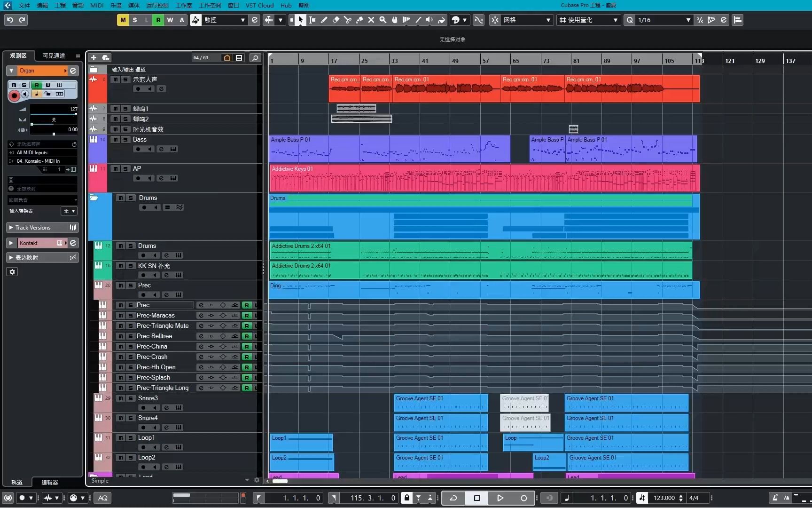Click the tempo value 123.000
This screenshot has height=508, width=812.
click(664, 498)
